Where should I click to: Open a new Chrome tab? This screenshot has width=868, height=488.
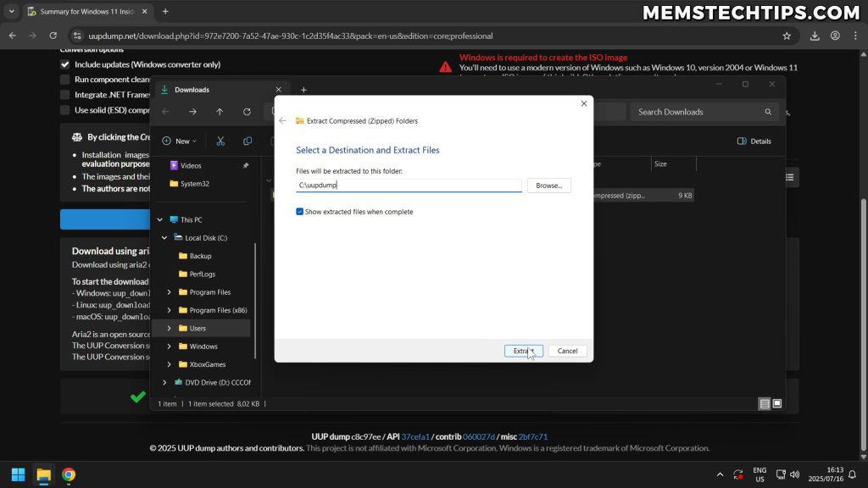[x=165, y=12]
